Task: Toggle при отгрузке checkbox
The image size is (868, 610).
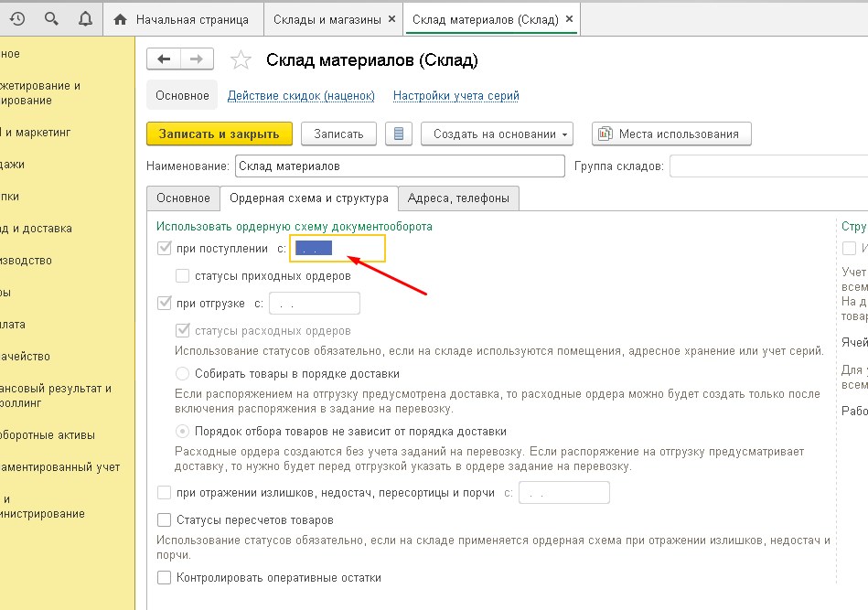Action: (x=165, y=303)
